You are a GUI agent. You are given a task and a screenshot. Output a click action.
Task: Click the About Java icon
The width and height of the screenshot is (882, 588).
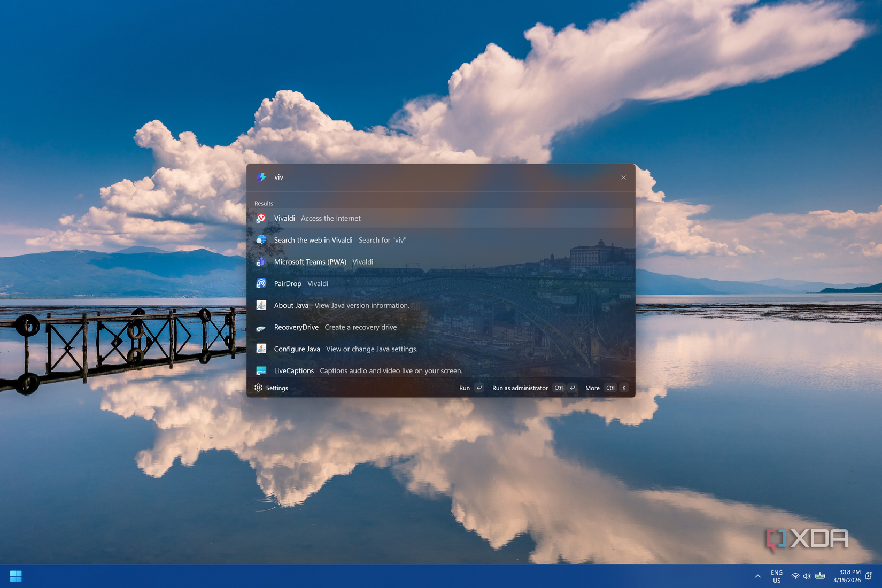coord(261,305)
